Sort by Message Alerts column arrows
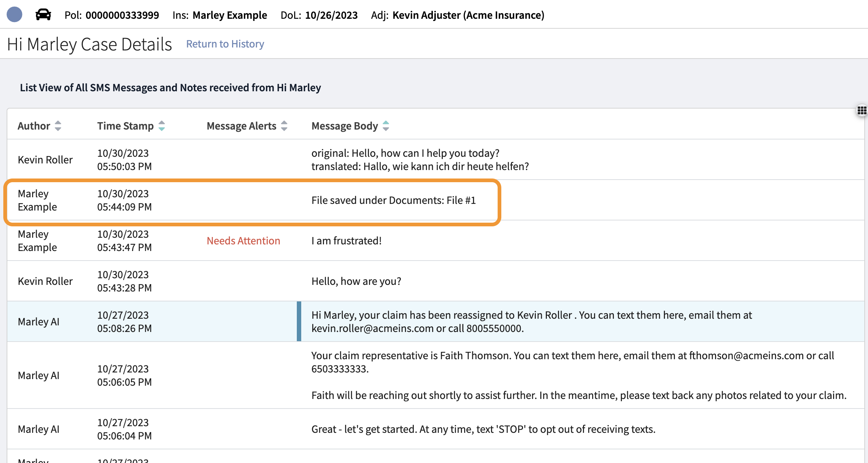Viewport: 868px width, 463px height. [284, 126]
